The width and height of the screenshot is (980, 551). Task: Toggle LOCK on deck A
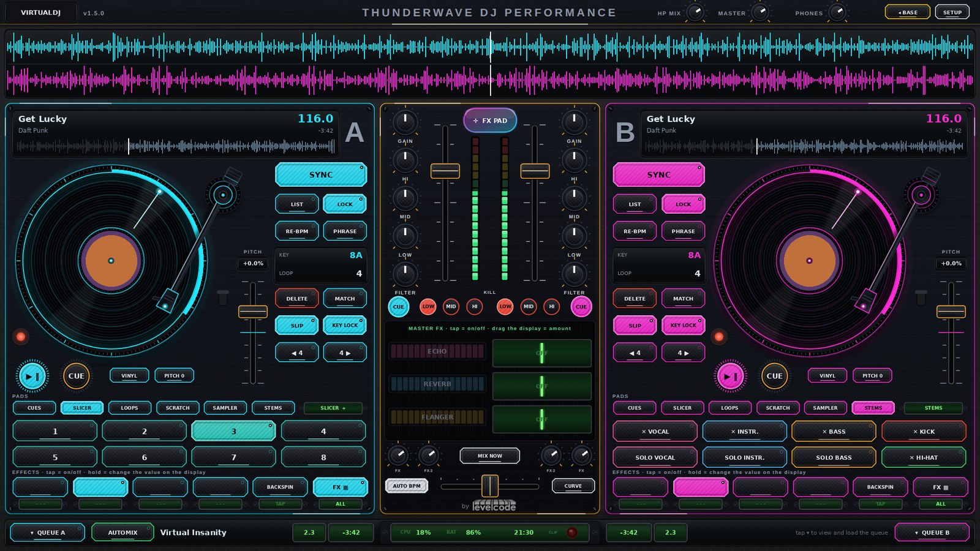[x=345, y=204]
